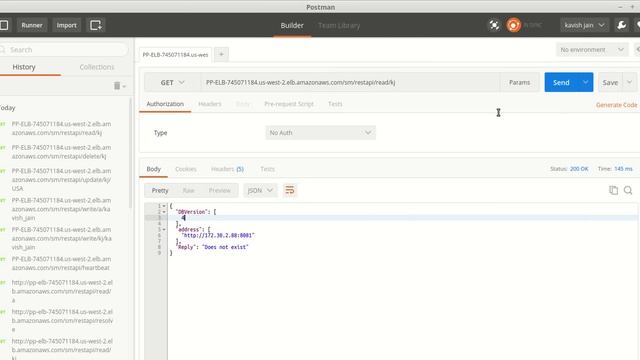Switch to the Builder tab
Image resolution: width=640 pixels, height=360 pixels.
click(x=292, y=25)
